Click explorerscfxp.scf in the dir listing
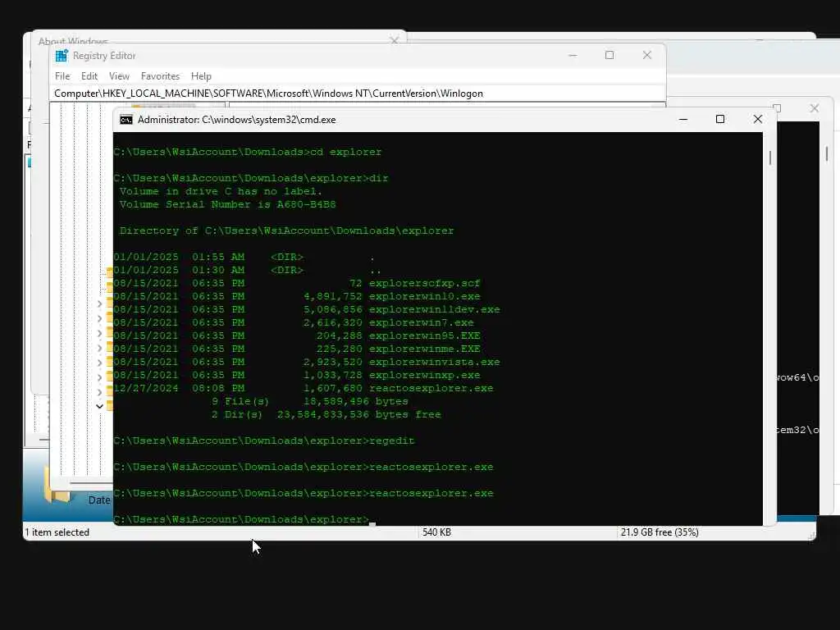This screenshot has height=630, width=840. pyautogui.click(x=424, y=283)
